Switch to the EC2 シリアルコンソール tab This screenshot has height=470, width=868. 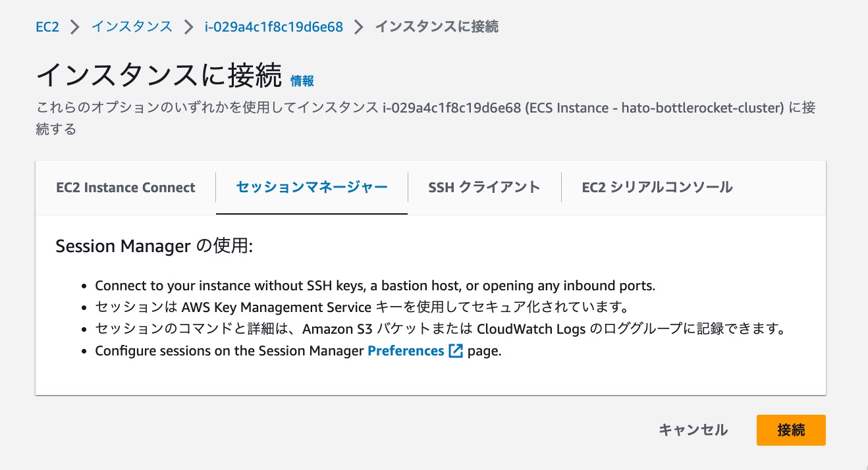tap(656, 187)
